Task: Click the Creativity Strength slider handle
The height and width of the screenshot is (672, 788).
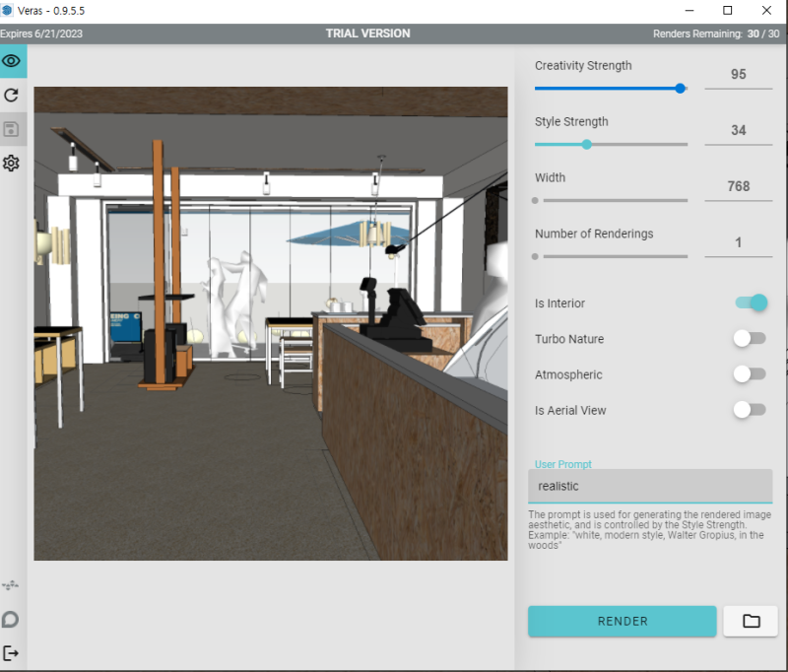Action: tap(680, 89)
